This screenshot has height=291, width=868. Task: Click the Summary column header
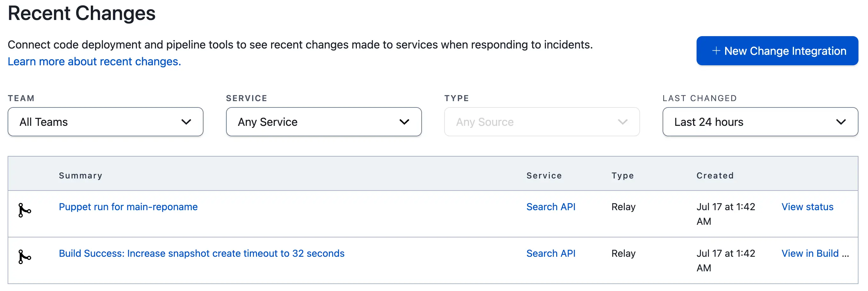pos(80,176)
